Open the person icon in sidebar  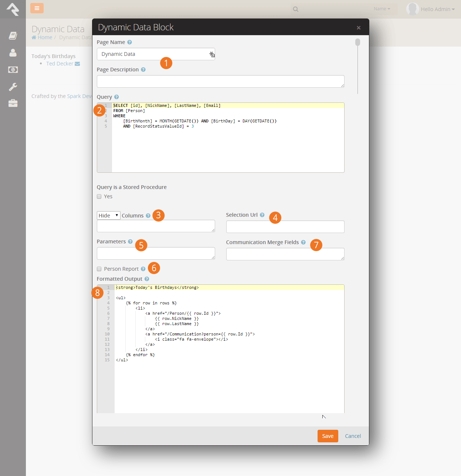13,53
